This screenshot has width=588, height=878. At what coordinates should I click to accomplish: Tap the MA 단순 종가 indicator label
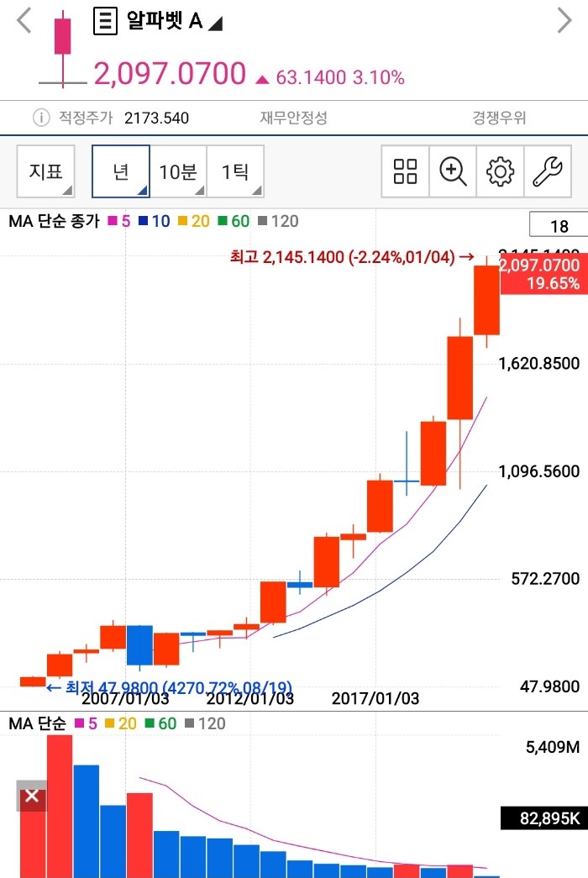pyautogui.click(x=55, y=221)
